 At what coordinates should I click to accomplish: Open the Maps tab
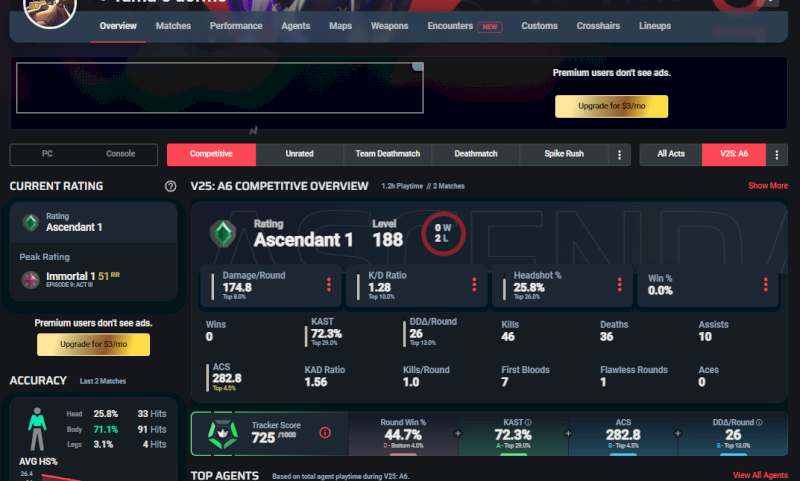click(340, 26)
